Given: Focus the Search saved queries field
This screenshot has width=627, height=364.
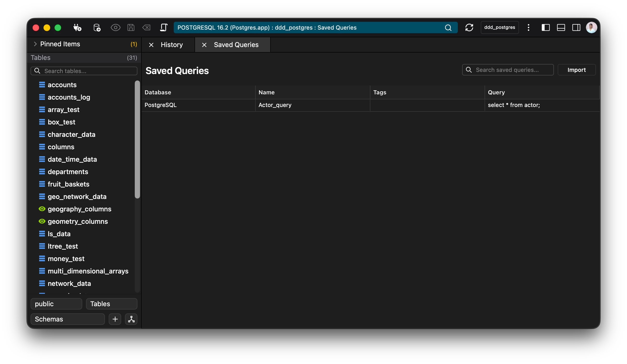Looking at the screenshot, I should click(508, 70).
